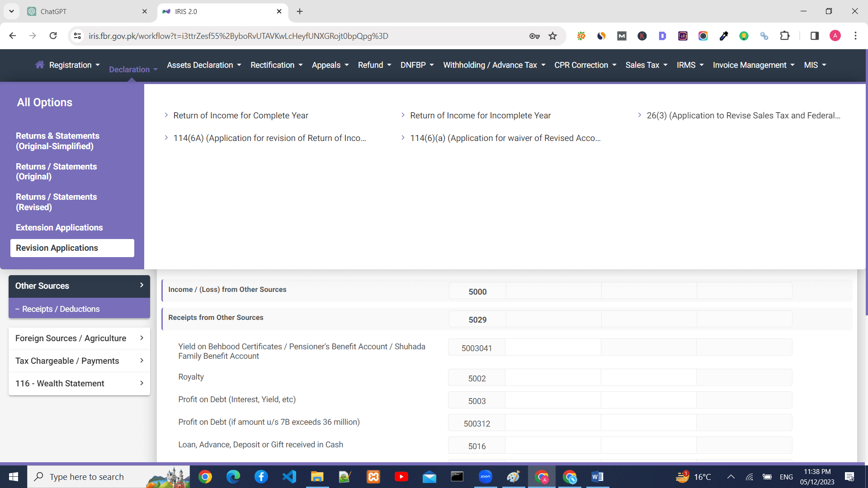Open the browser extensions puzzle icon

point(785,36)
